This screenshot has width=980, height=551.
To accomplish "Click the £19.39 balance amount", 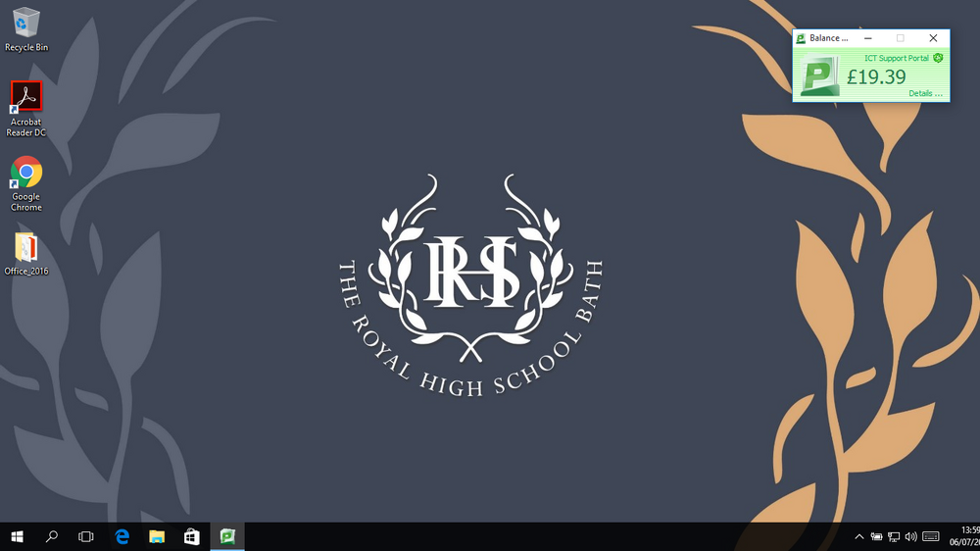I will coord(876,76).
